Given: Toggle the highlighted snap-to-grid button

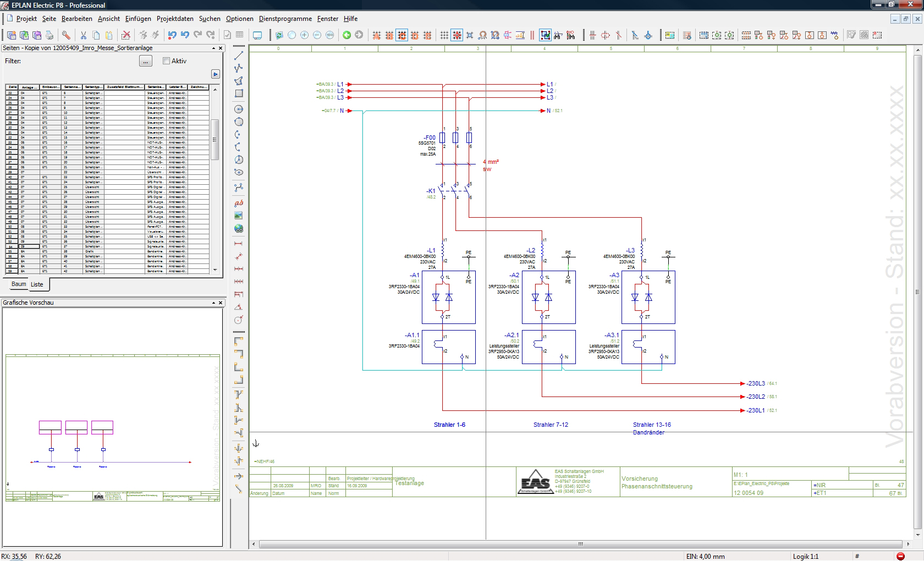Looking at the screenshot, I should [x=457, y=35].
